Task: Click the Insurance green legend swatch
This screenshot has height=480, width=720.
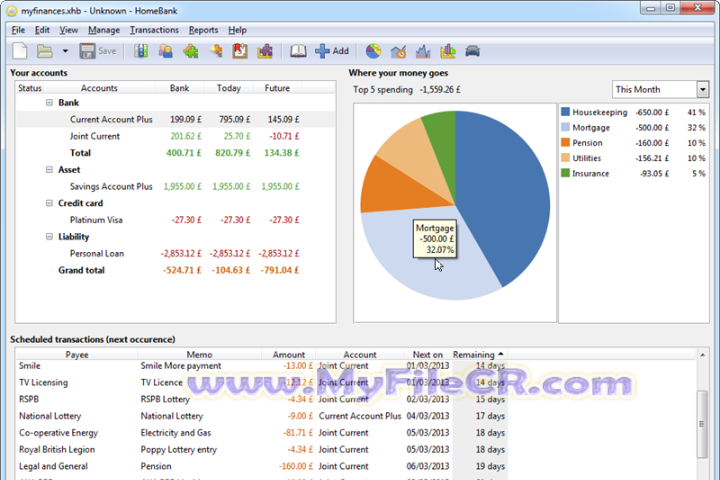Action: click(565, 173)
